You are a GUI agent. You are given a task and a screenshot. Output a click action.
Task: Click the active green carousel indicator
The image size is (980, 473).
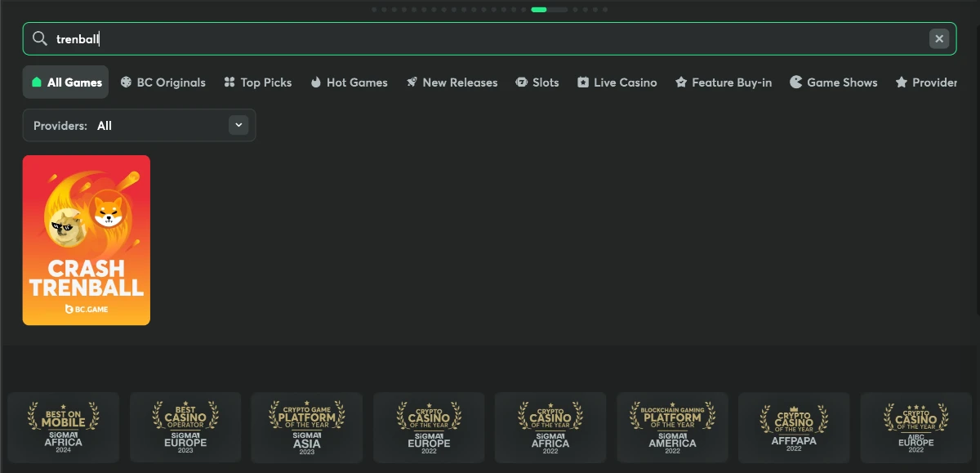539,10
